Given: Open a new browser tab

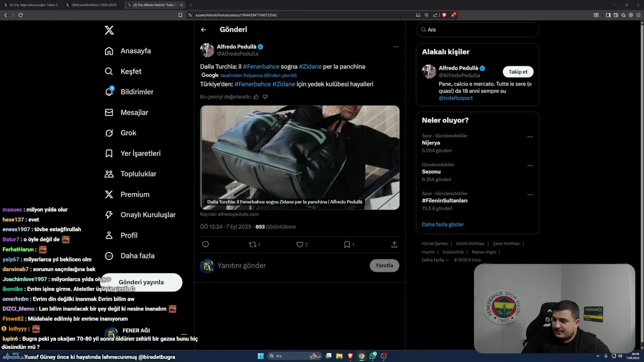Looking at the screenshot, I should [191, 5].
